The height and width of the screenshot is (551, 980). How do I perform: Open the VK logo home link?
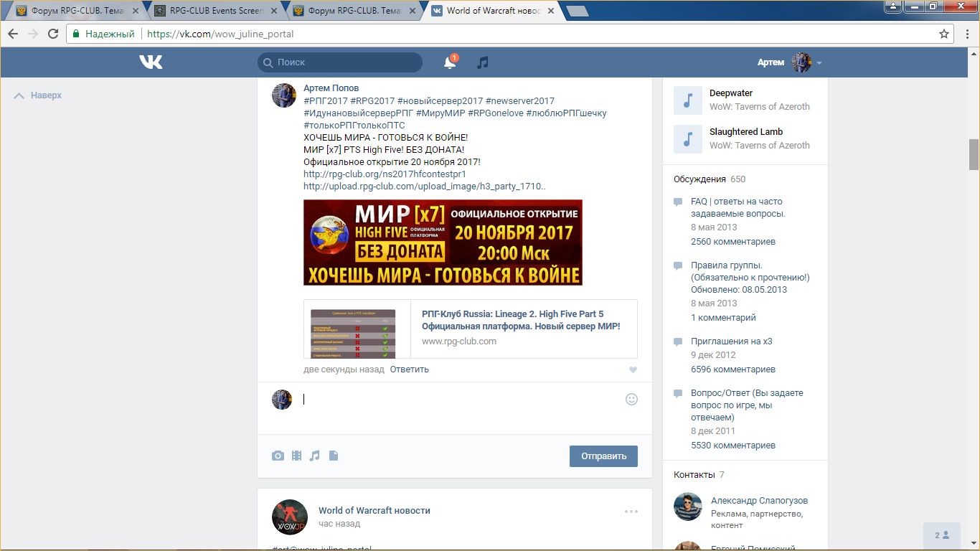(151, 62)
